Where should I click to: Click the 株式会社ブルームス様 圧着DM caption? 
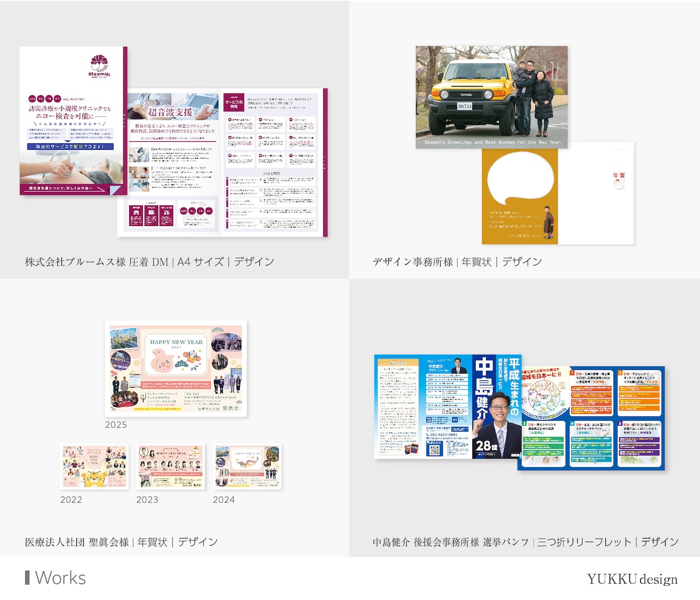point(149,262)
